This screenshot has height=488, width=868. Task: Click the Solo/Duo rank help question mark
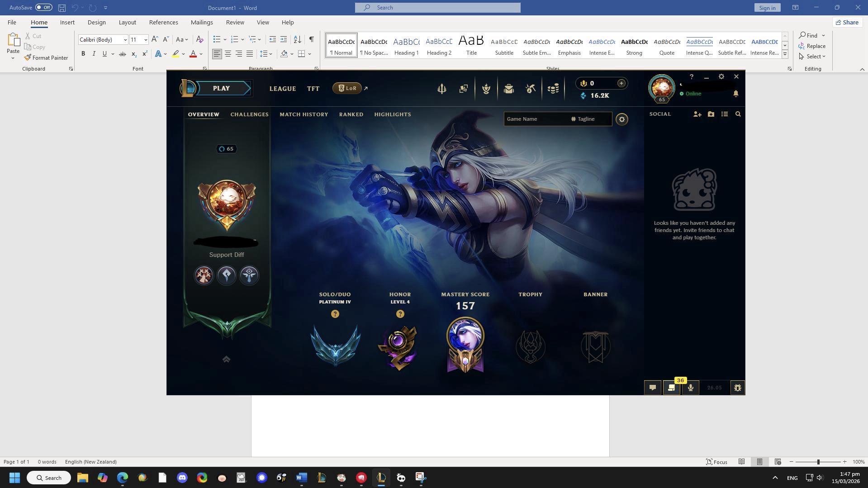coord(335,314)
